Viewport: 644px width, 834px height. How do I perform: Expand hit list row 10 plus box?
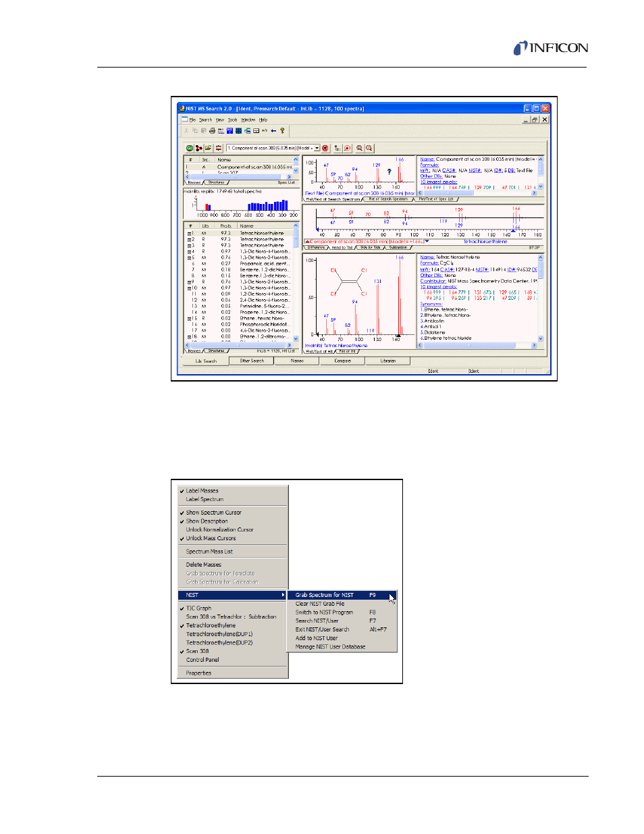189,288
